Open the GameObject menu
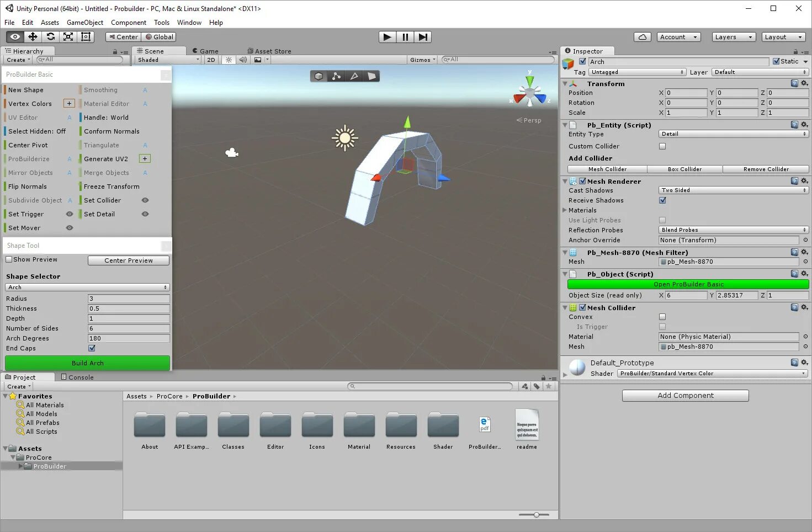The width and height of the screenshot is (812, 532). 85,23
